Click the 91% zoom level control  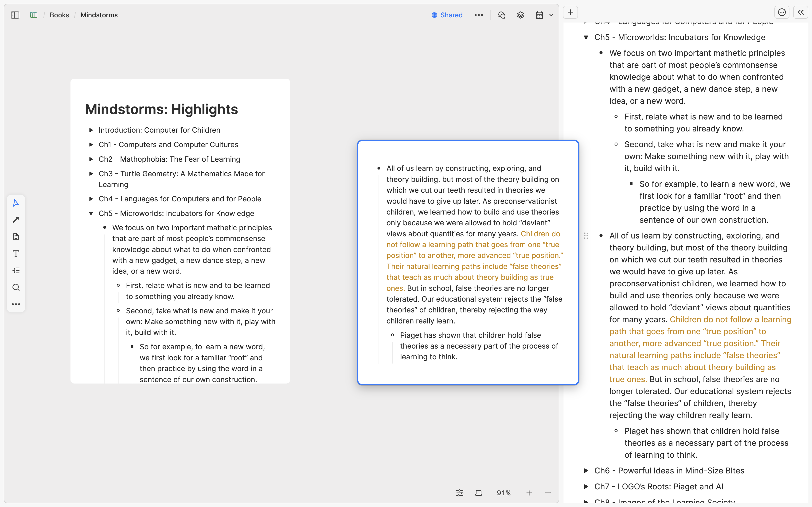[504, 493]
